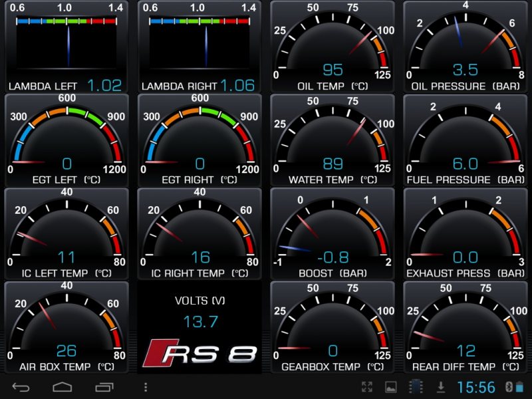Tap the Oil Temp gauge
This screenshot has width=532, height=399.
point(332,47)
